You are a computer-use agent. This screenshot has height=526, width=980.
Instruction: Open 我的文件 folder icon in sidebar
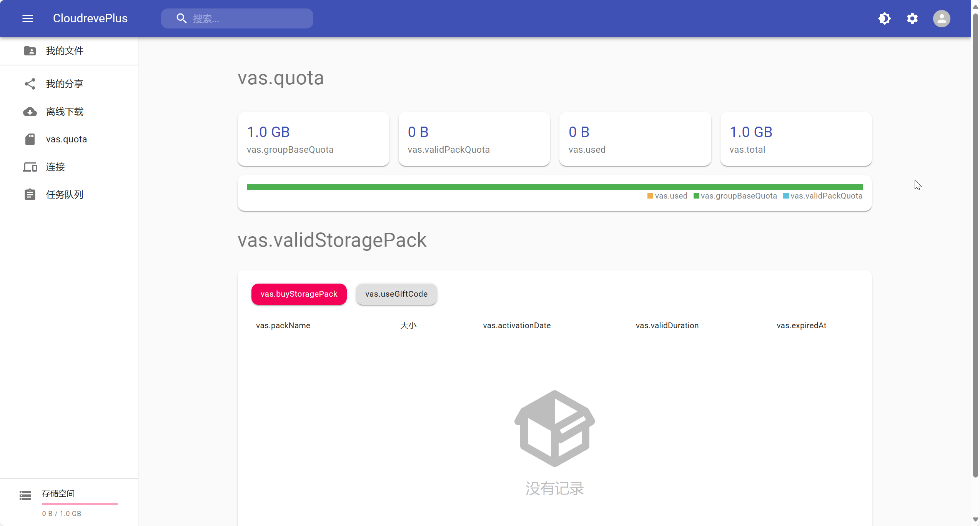point(30,51)
